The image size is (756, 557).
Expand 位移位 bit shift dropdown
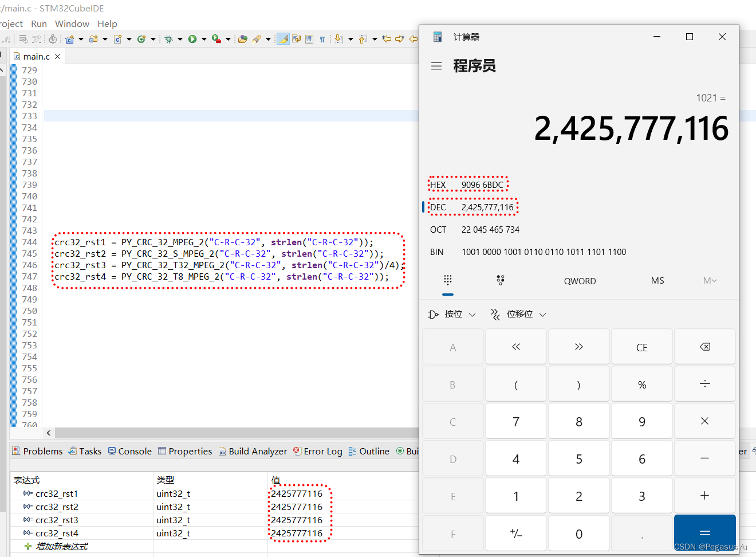tap(518, 314)
